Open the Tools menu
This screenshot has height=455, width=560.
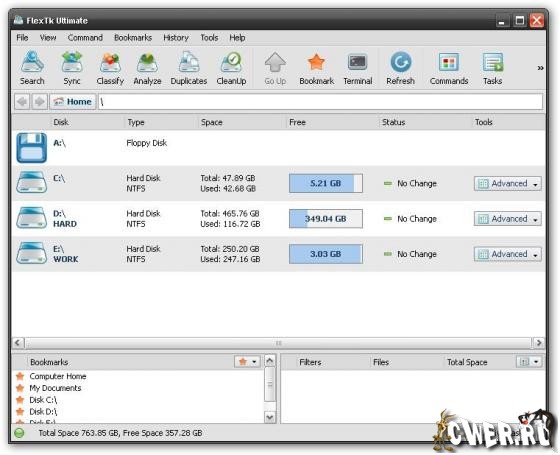209,38
